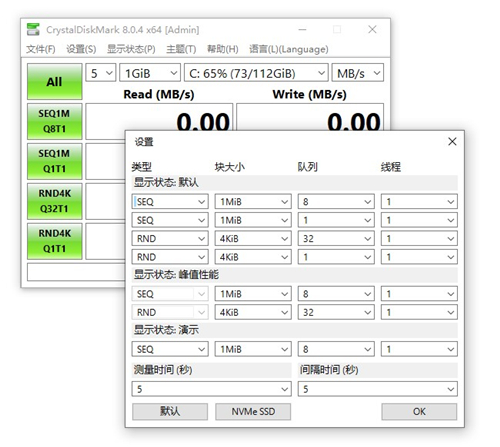
Task: Open first default row queue dropdown showing 8
Action: [336, 202]
